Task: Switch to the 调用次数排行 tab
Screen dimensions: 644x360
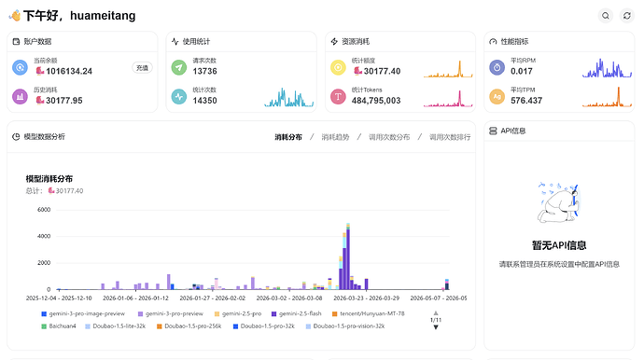Action: [450, 137]
